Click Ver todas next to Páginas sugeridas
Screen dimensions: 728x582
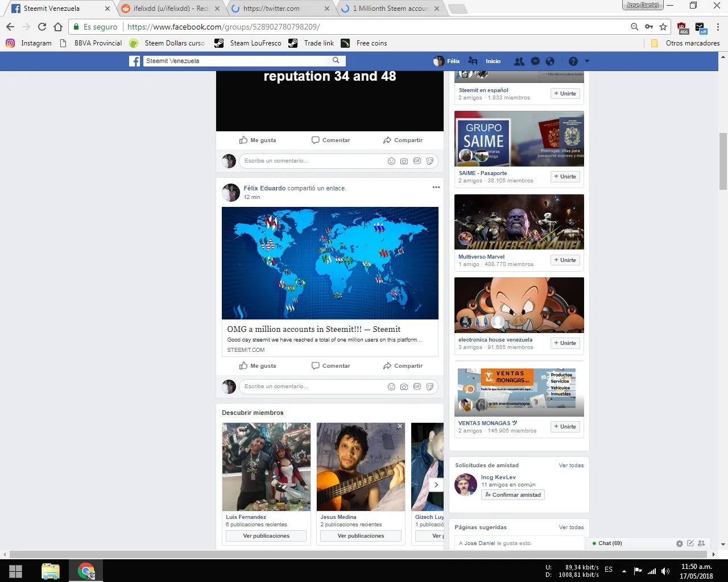pos(571,527)
